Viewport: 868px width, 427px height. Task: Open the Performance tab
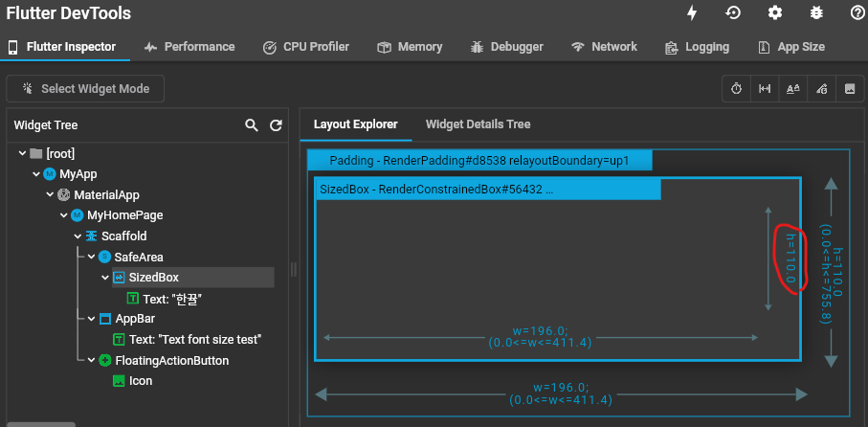coord(189,47)
